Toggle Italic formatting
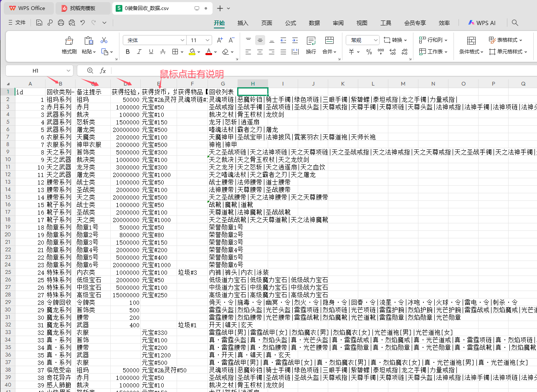Viewport: 537px width, 392px height. coord(139,52)
